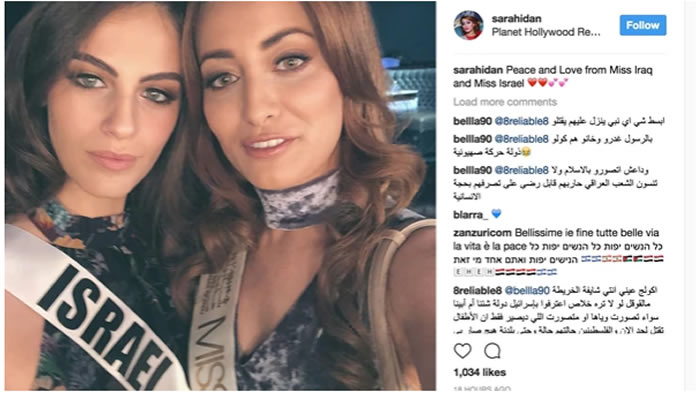Image resolution: width=700 pixels, height=400 pixels.
Task: Expand Load more comments
Action: 505,102
